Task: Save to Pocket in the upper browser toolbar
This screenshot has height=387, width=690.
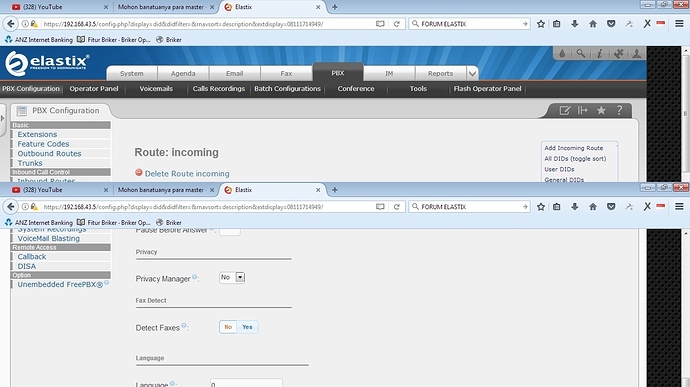Action: pos(611,24)
